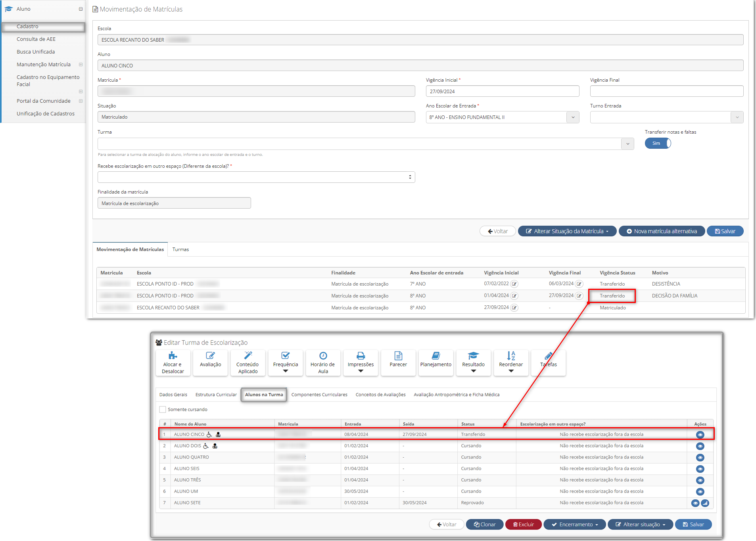The height and width of the screenshot is (541, 756).
Task: Click Voltar in Editar Turma panel
Action: pos(447,524)
